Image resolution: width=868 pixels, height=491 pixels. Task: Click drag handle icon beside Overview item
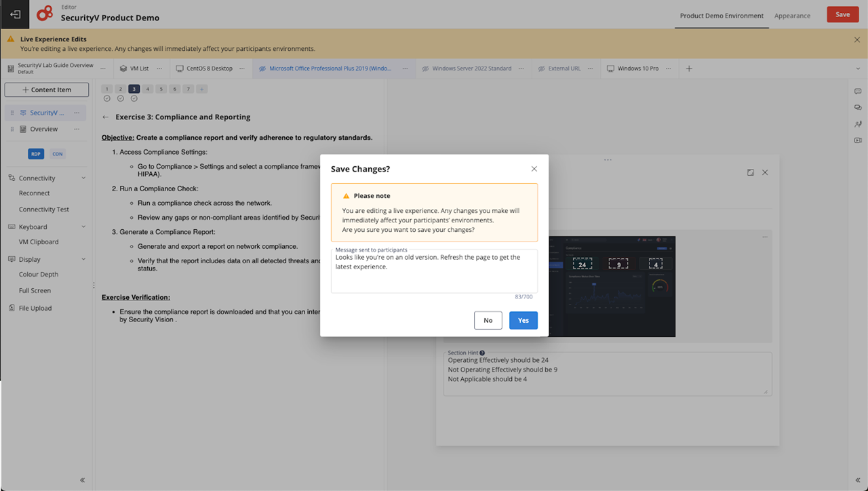tap(12, 129)
